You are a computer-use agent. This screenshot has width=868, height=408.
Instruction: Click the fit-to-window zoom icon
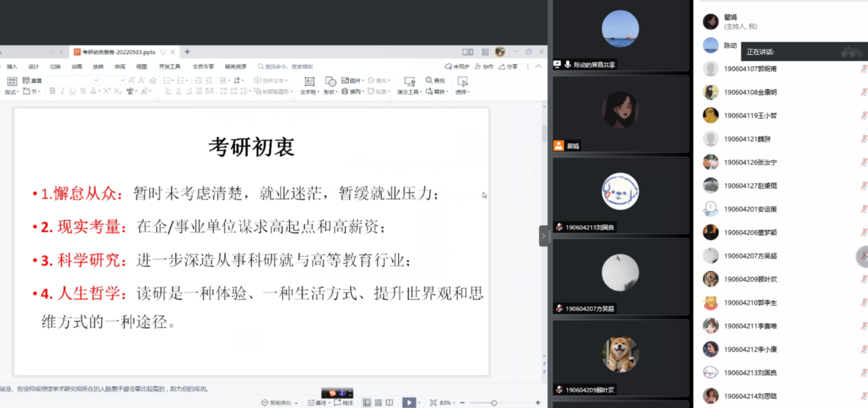click(433, 403)
